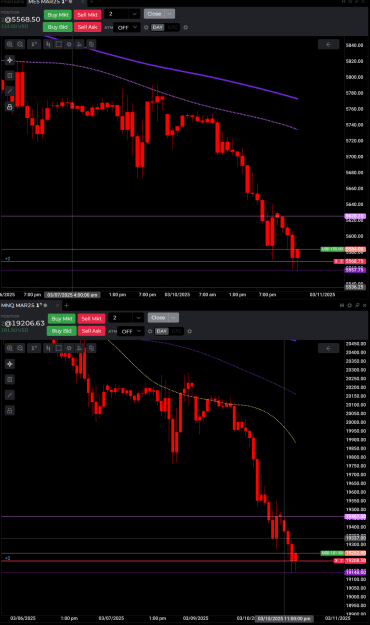Switch to the Positions tab
Viewport: 370px width, 625px height.
[13, 2]
